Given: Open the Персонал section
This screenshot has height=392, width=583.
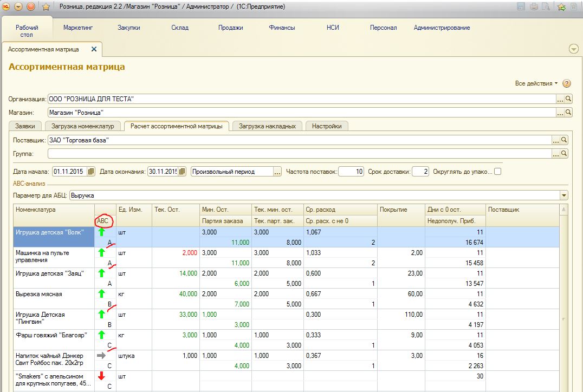Looking at the screenshot, I should click(383, 28).
